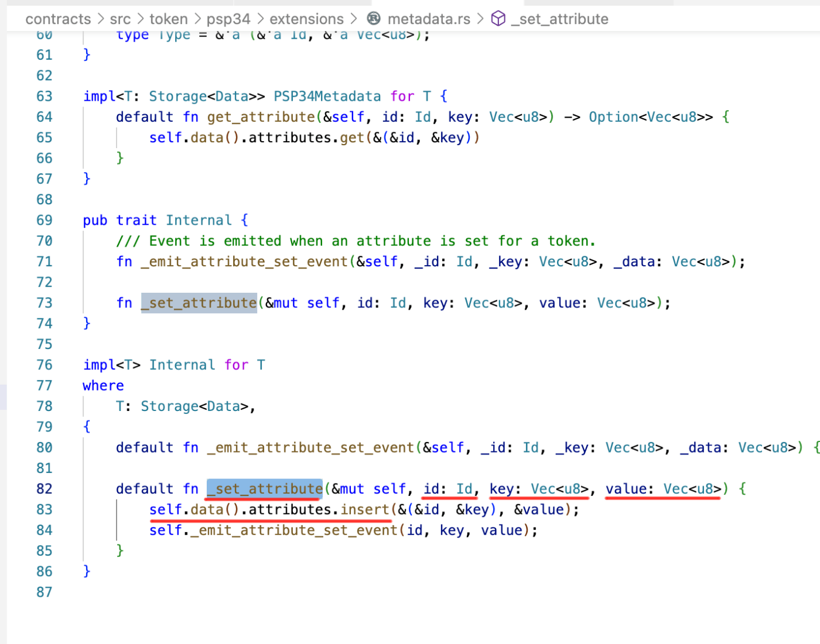This screenshot has width=820, height=644.
Task: Click PSP34Metadata in the impl line
Action: (x=327, y=96)
